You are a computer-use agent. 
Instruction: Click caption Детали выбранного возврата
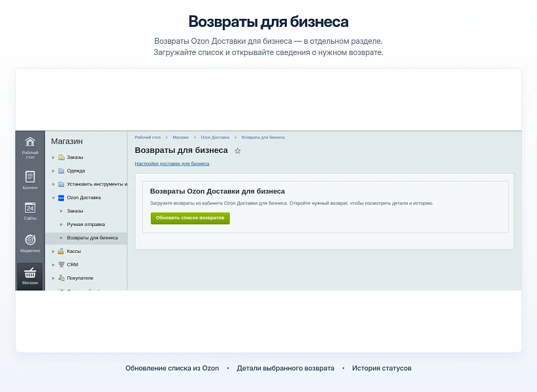point(285,368)
